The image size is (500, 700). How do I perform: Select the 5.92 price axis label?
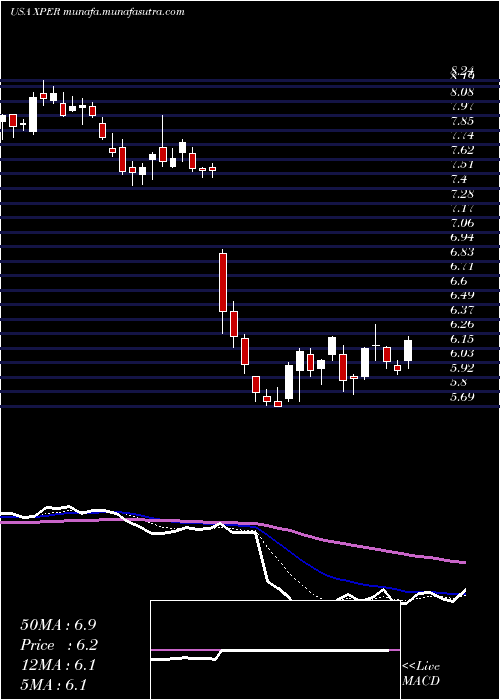(462, 368)
